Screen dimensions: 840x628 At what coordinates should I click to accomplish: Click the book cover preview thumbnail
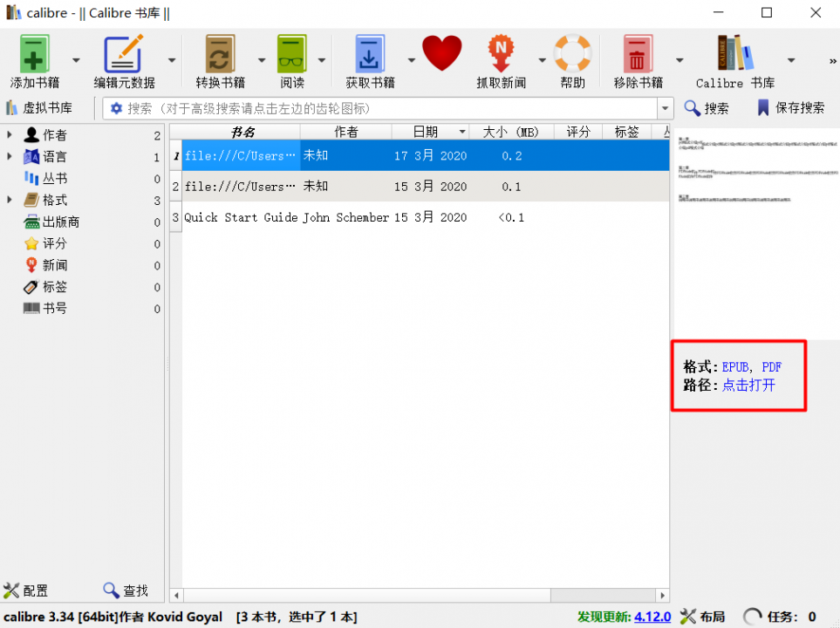[x=757, y=233]
